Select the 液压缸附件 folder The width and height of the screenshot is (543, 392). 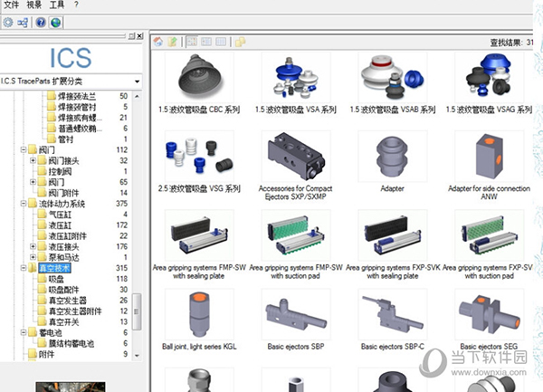68,235
